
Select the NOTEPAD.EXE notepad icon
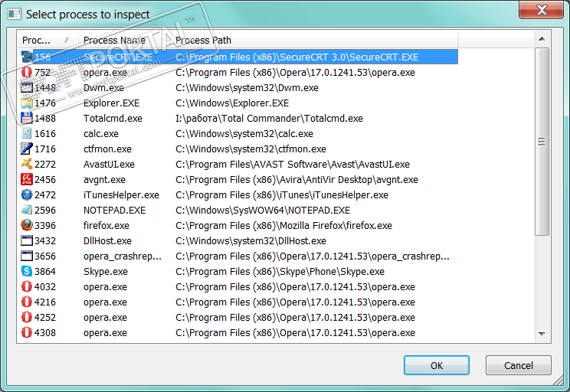[27, 211]
